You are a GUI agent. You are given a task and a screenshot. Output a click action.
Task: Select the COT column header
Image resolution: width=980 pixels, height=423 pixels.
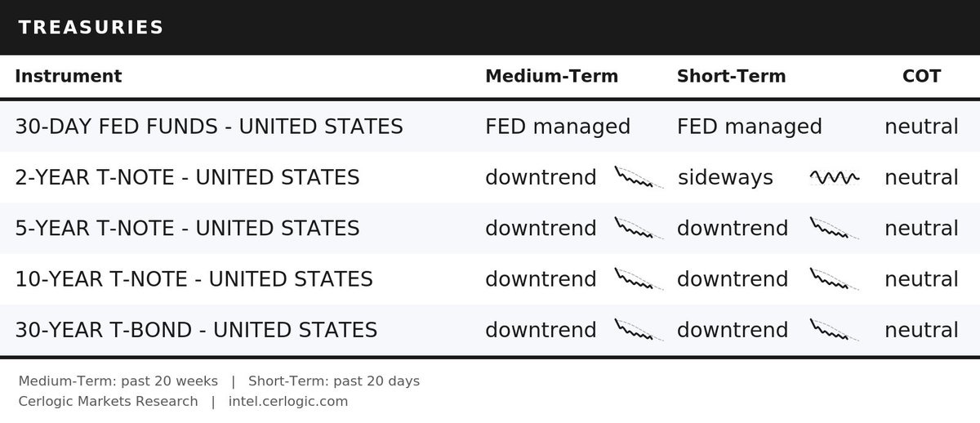click(921, 76)
